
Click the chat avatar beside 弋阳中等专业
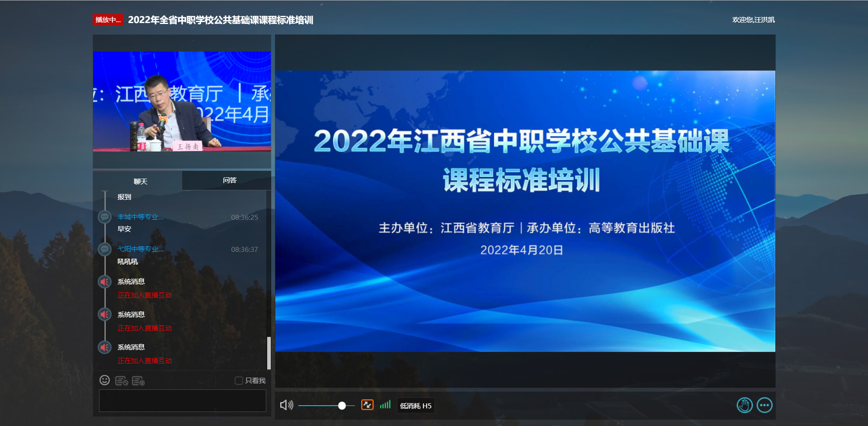pos(105,249)
